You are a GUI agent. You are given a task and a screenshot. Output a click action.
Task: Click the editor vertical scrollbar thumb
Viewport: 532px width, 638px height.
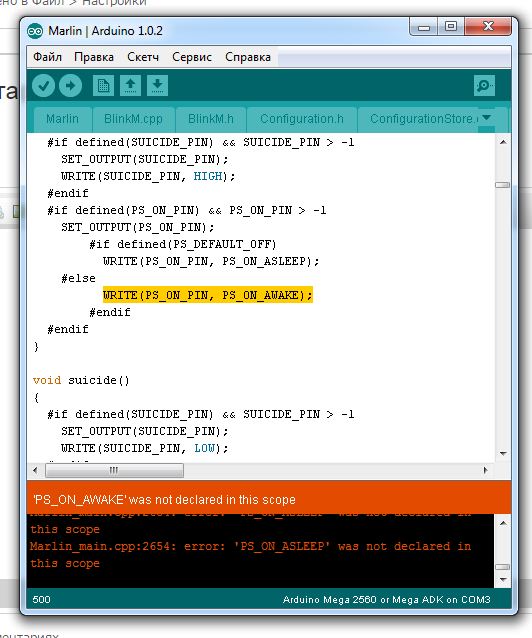point(503,185)
